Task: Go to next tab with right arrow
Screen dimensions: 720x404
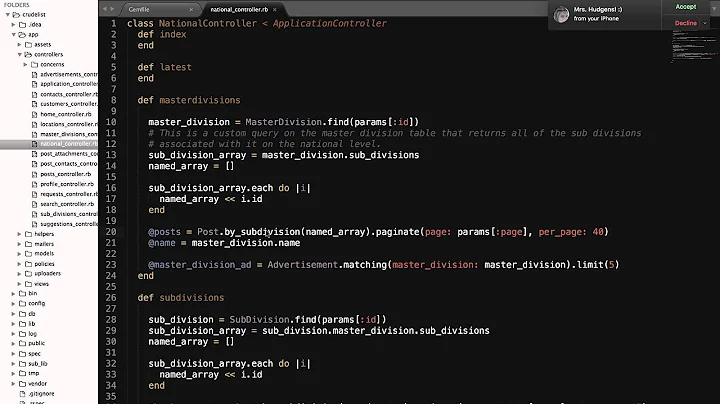Action: 112,9
